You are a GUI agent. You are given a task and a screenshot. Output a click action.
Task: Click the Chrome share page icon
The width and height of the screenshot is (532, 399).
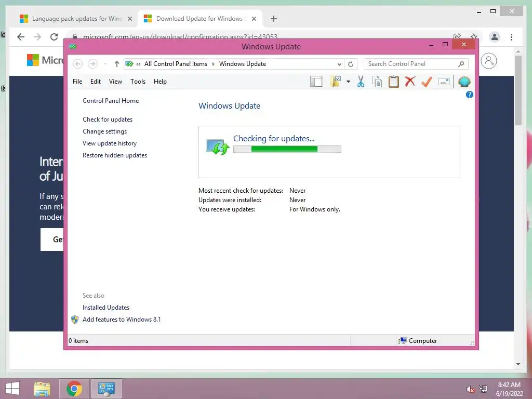[x=457, y=36]
